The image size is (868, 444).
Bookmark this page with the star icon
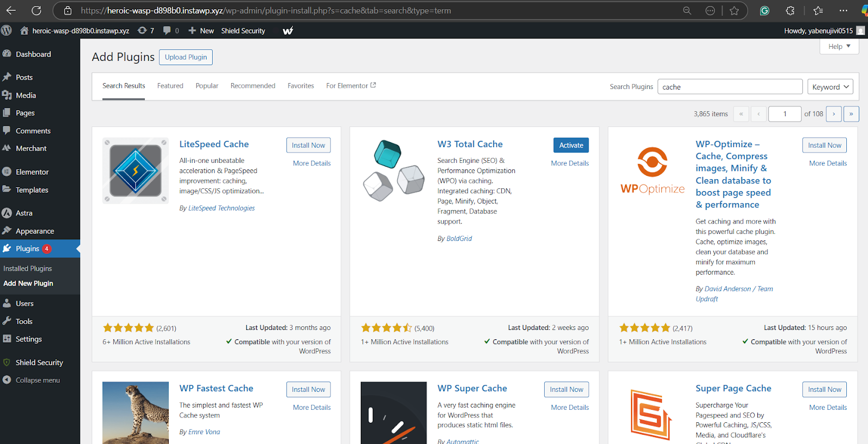[x=734, y=10]
